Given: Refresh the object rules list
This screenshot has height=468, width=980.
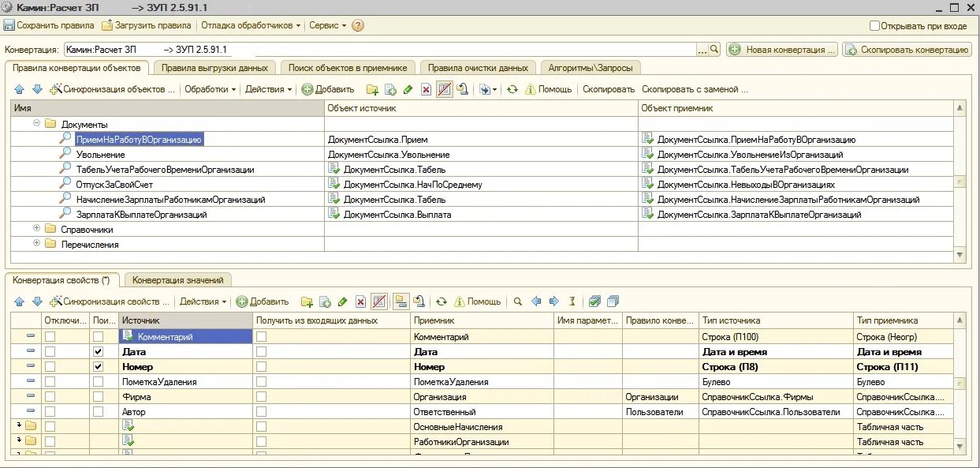Looking at the screenshot, I should pyautogui.click(x=512, y=89).
